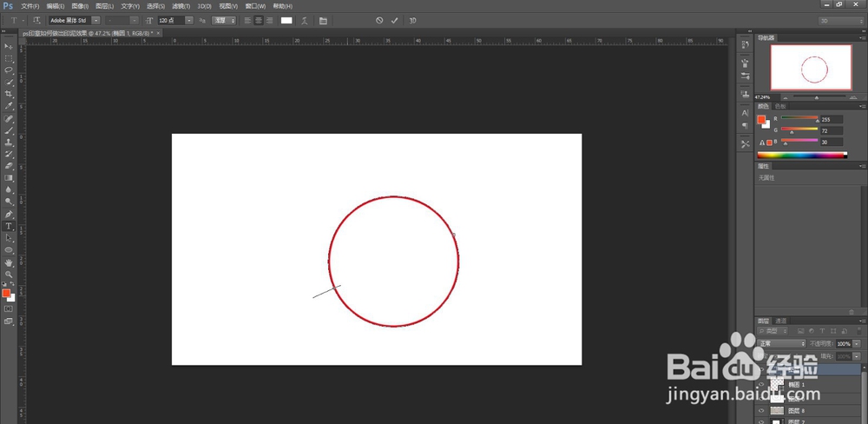
Task: Open the 滤镜(T) menu
Action: (181, 6)
